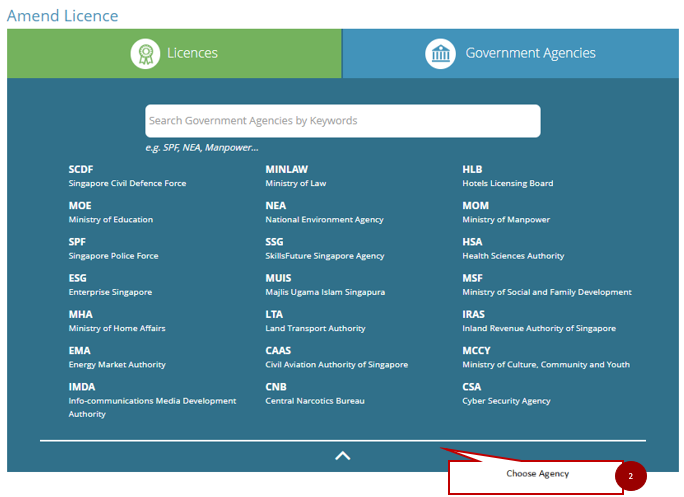The height and width of the screenshot is (497, 684).
Task: Focus the Search Government Agencies keyword field
Action: coord(342,121)
